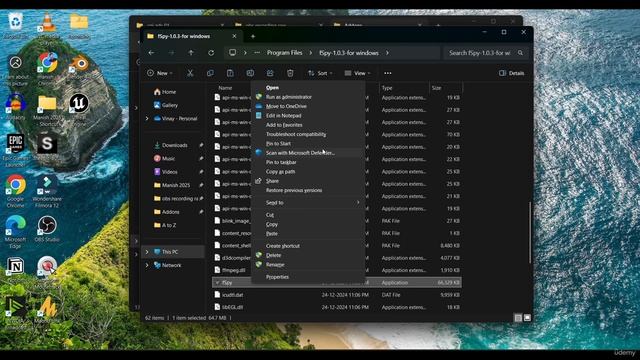Screen dimensions: 640x360
Task: Select Pin to taskbar
Action: (308, 162)
